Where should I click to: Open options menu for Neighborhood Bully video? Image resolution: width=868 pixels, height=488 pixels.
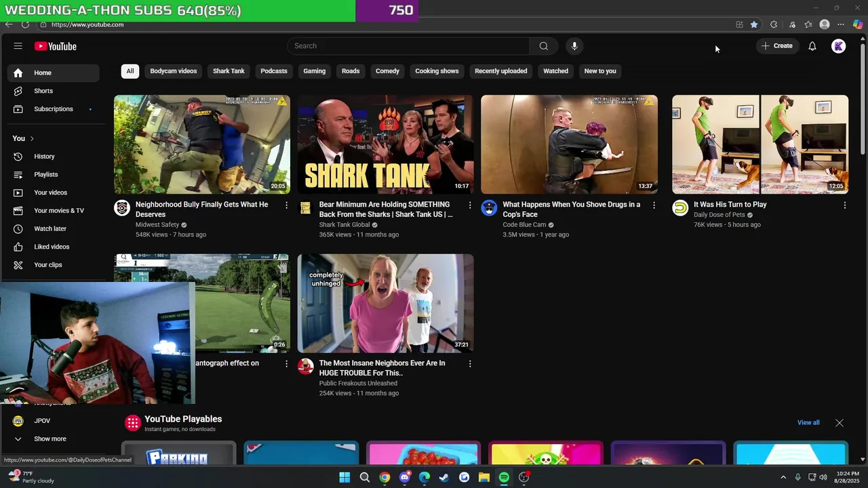pyautogui.click(x=286, y=205)
